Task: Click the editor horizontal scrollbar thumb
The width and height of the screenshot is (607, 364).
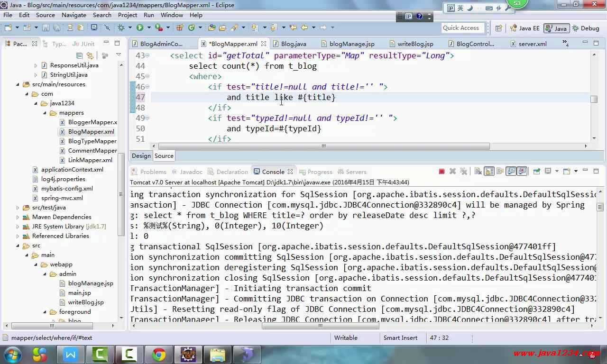Action: [324, 146]
